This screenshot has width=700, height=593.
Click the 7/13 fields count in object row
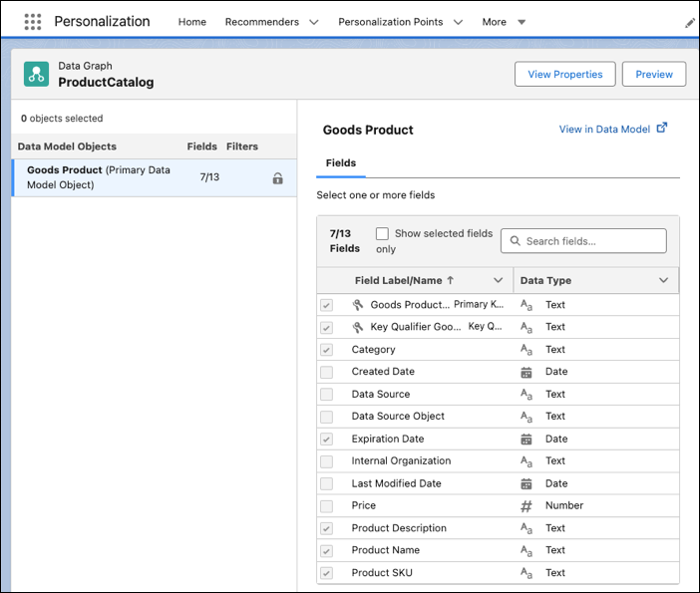209,177
